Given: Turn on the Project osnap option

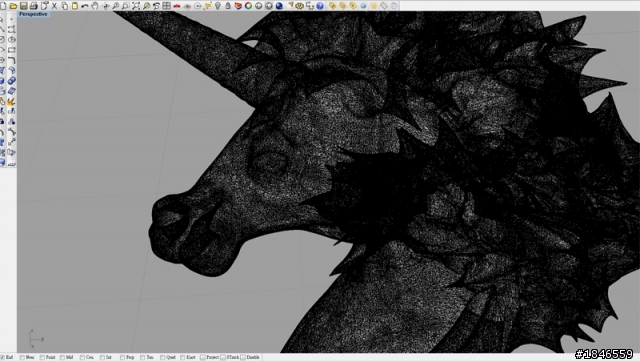Looking at the screenshot, I should [x=203, y=357].
